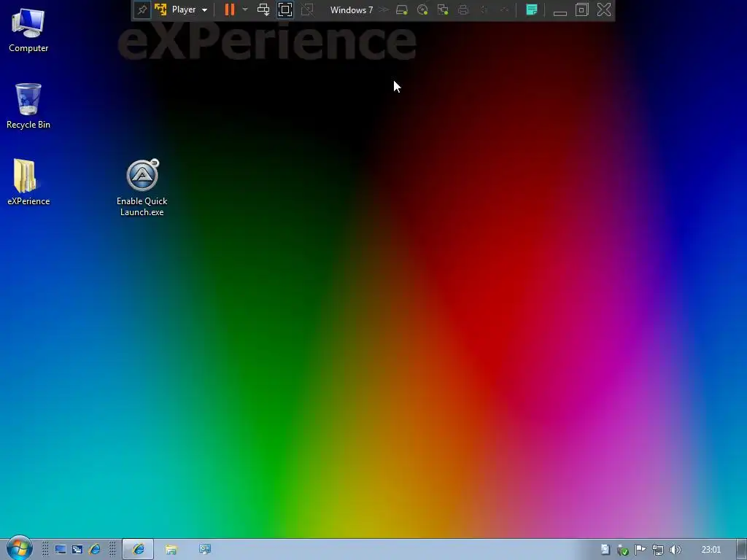The width and height of the screenshot is (747, 560).
Task: Select the Recycle Bin desktop icon
Action: (28, 106)
